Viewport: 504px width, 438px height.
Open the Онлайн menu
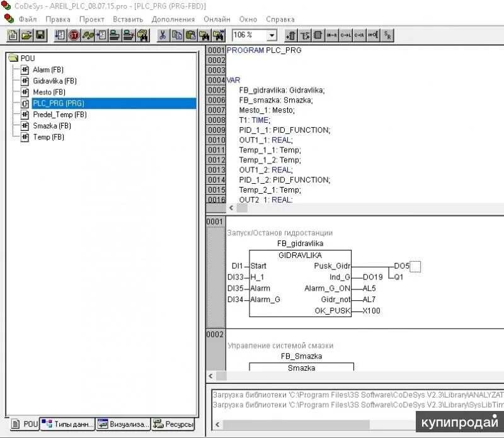click(217, 20)
